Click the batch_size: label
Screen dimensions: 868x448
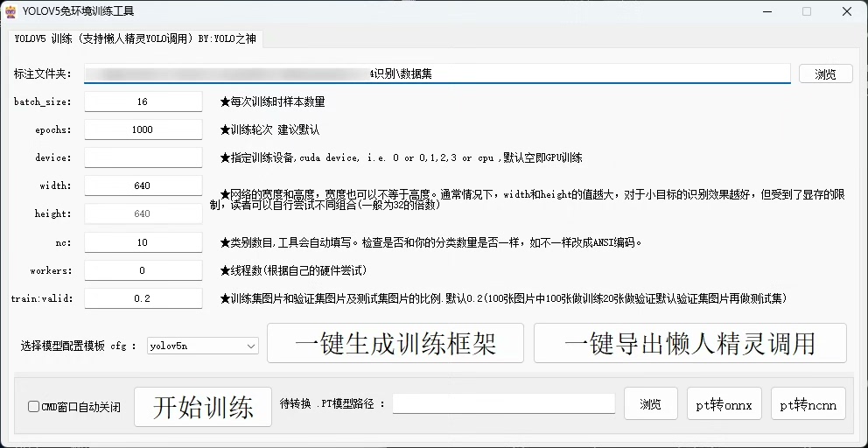coord(43,101)
